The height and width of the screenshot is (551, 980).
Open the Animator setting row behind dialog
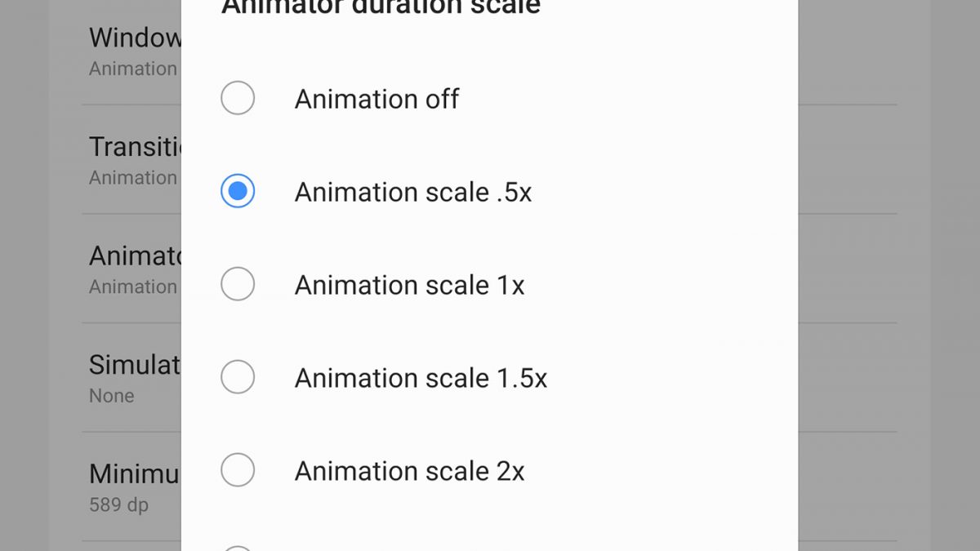pos(135,256)
